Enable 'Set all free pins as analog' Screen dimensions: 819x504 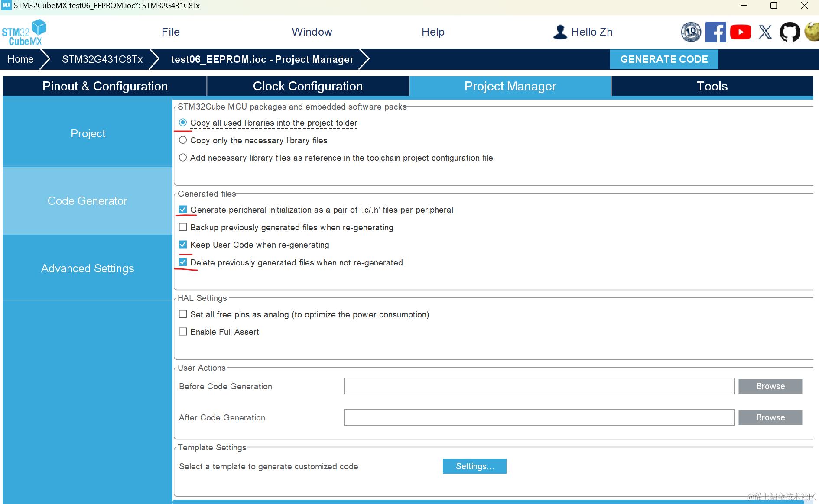click(183, 314)
